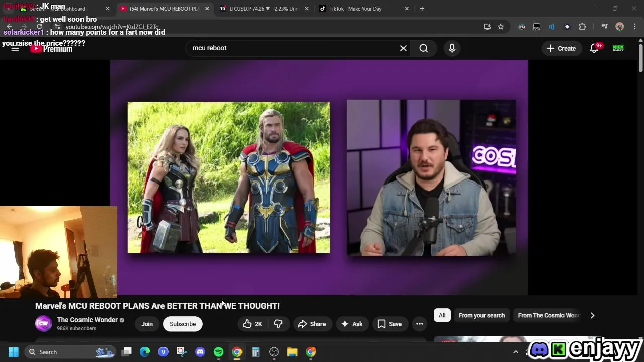Subscribe to The Cosmic Wonder
Image resolution: width=644 pixels, height=362 pixels.
pos(183,324)
